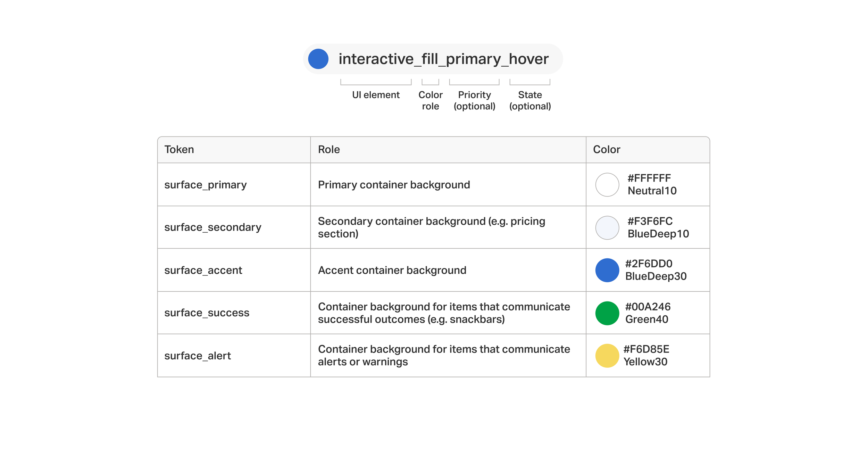Click the blue BlueDeep30 color swatch
The height and width of the screenshot is (449, 868).
(607, 270)
